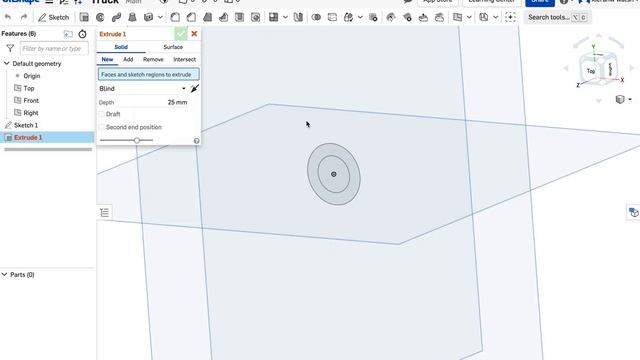The height and width of the screenshot is (360, 640).
Task: Select the Revolve tool
Action: tap(100, 17)
